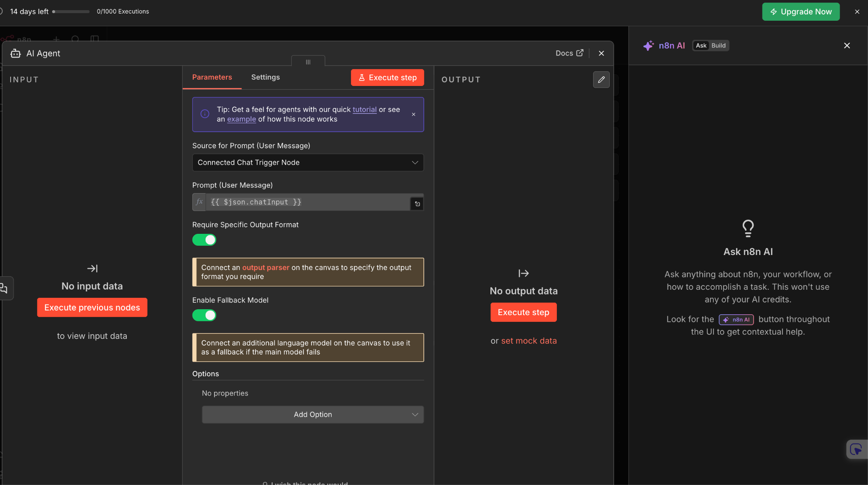This screenshot has width=868, height=485.
Task: Click Execute previous nodes button
Action: pos(92,308)
